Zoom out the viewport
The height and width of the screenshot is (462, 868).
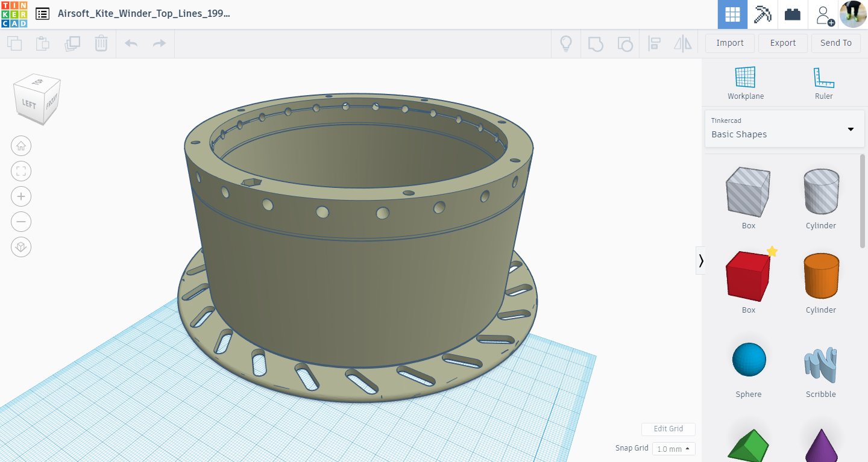point(21,222)
